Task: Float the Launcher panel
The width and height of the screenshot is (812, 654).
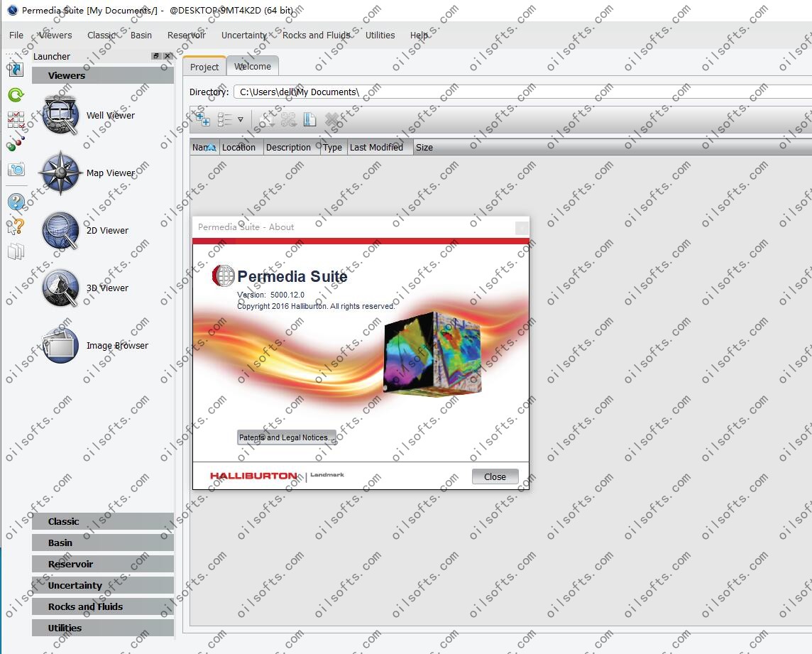Action: point(156,56)
